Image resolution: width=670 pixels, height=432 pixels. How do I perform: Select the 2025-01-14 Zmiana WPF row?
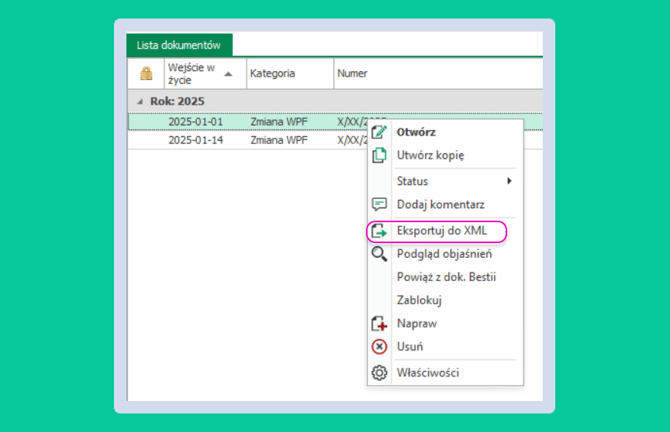pos(248,140)
